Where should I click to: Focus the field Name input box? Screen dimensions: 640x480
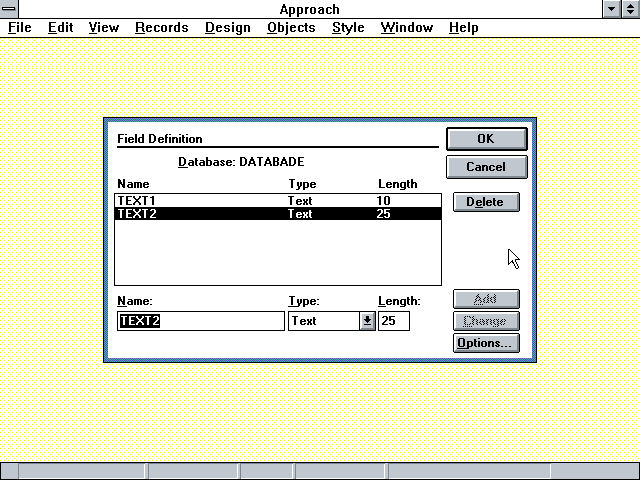[x=201, y=321]
